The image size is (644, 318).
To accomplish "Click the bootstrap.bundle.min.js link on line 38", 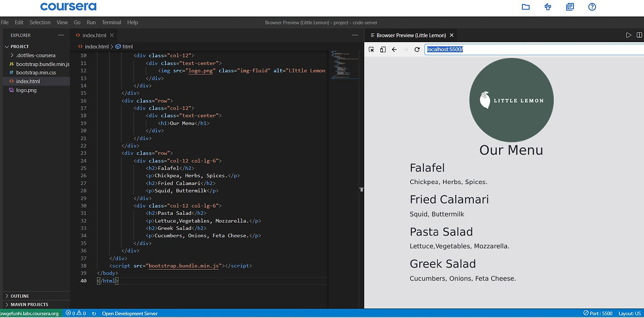I will (x=184, y=266).
